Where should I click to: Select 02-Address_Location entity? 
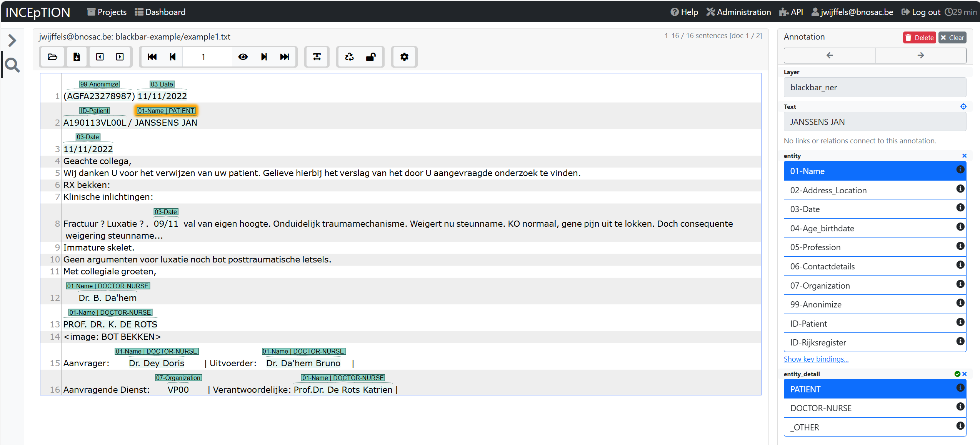[x=875, y=190]
